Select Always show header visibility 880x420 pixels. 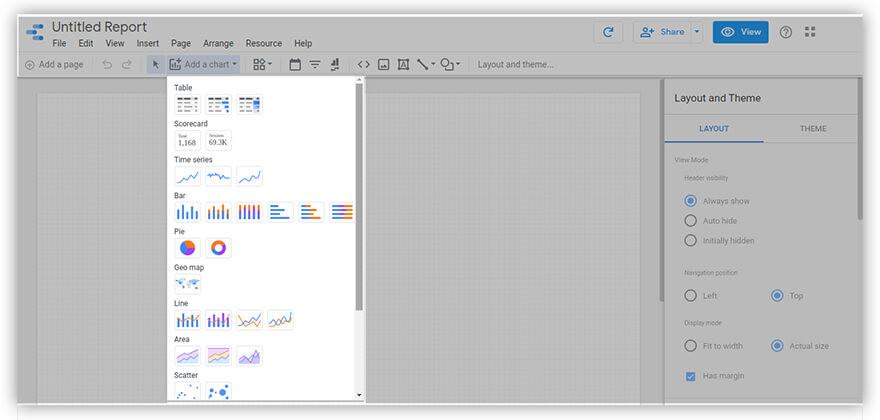click(x=690, y=201)
